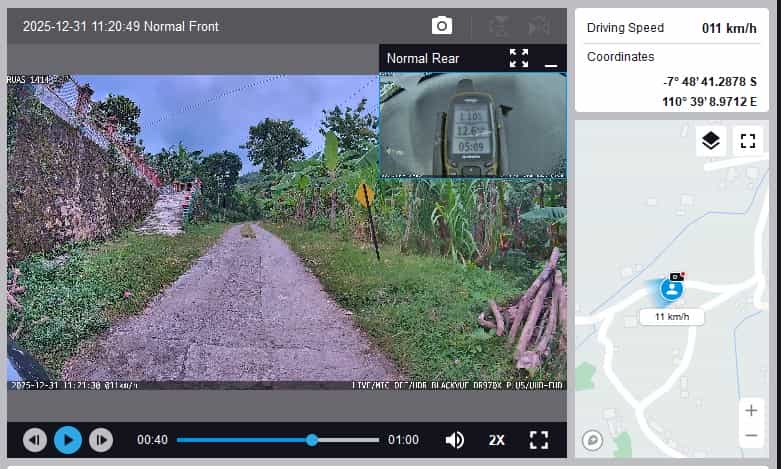Step to the previous frame
The height and width of the screenshot is (469, 784).
(x=35, y=440)
